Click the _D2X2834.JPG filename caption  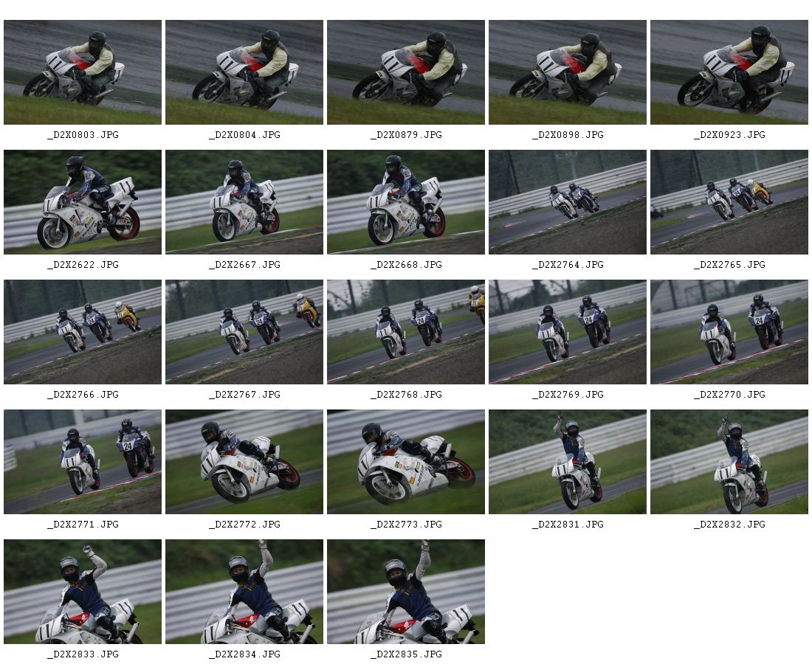(244, 654)
